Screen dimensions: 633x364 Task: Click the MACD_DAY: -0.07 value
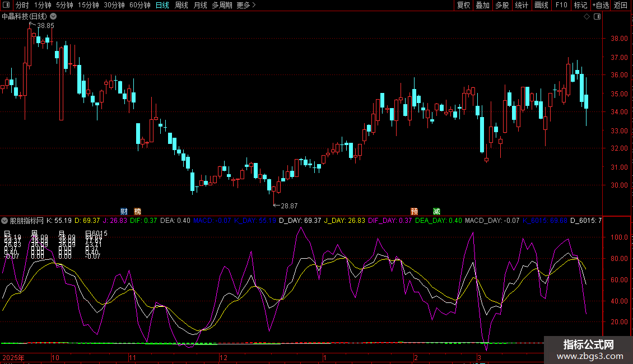(492, 221)
